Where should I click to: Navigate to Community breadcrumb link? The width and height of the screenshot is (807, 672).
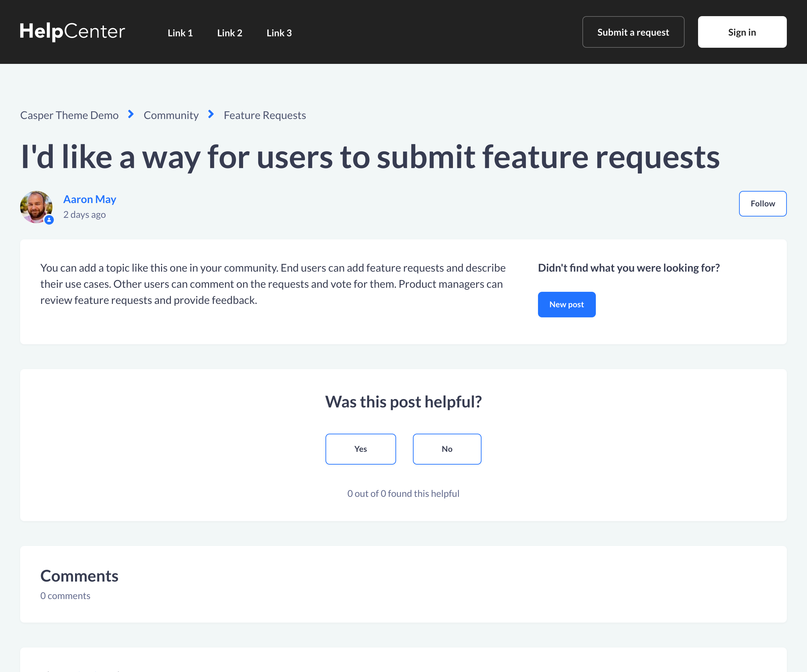[x=171, y=115]
